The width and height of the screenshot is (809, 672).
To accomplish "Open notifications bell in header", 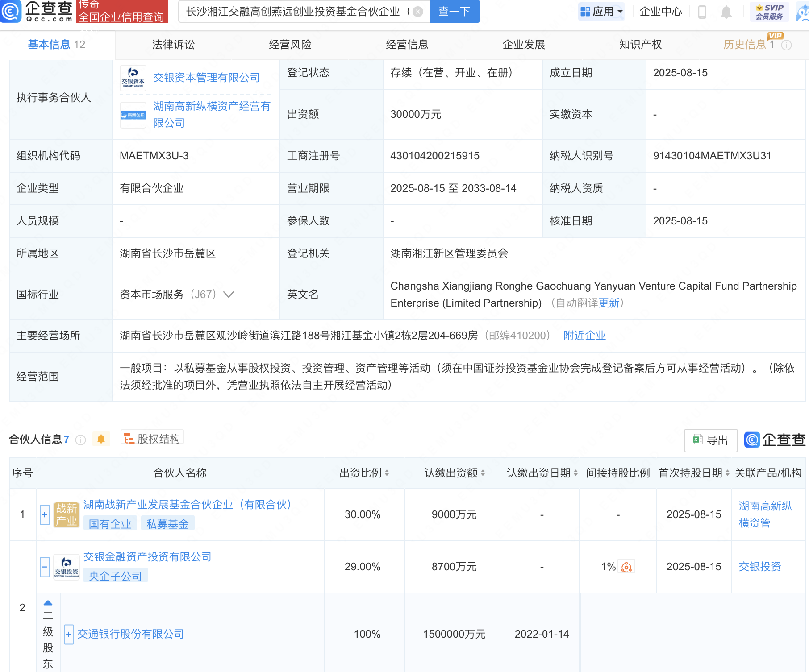I will tap(726, 12).
